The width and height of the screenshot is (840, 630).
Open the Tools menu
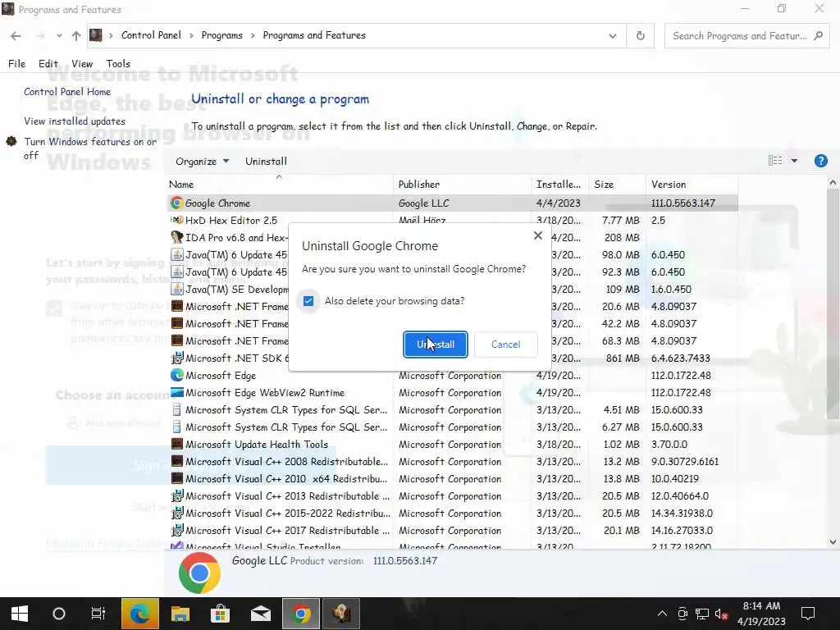tap(118, 64)
